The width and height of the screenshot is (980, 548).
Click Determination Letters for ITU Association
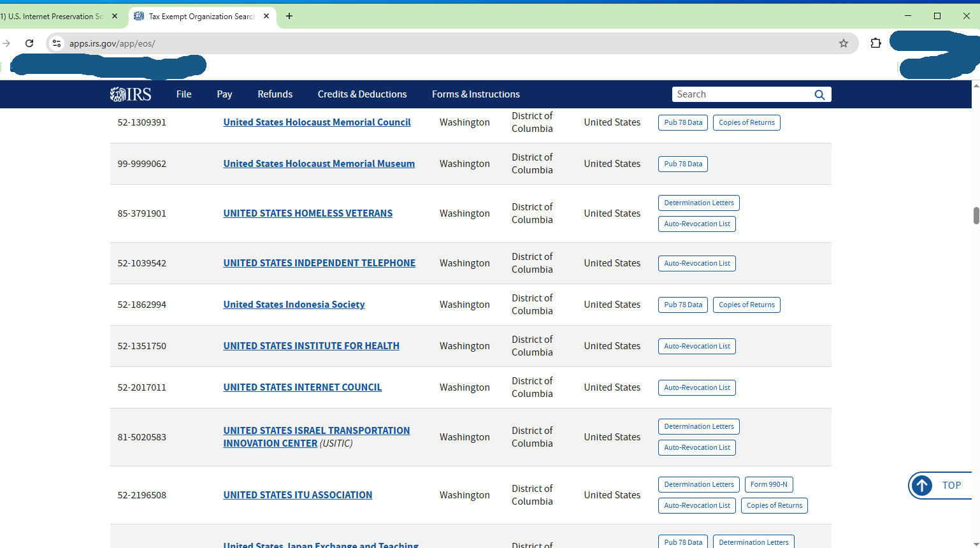coord(699,484)
